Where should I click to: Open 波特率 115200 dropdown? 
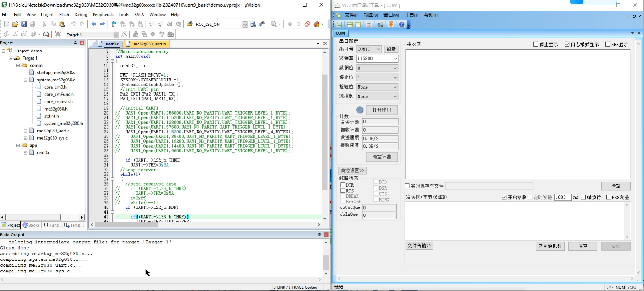point(395,59)
